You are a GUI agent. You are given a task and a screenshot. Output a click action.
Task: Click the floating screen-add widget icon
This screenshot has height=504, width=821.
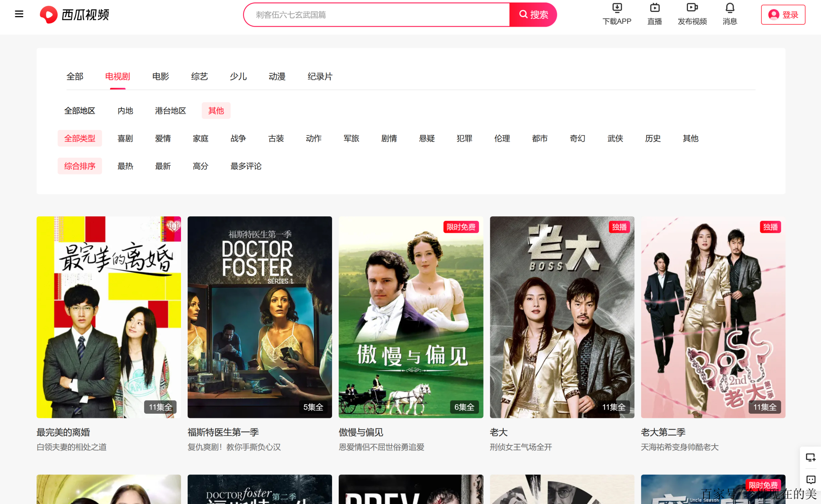[x=810, y=457]
